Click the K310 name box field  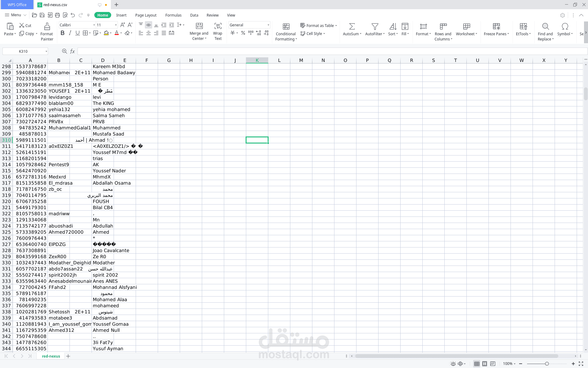tap(23, 51)
